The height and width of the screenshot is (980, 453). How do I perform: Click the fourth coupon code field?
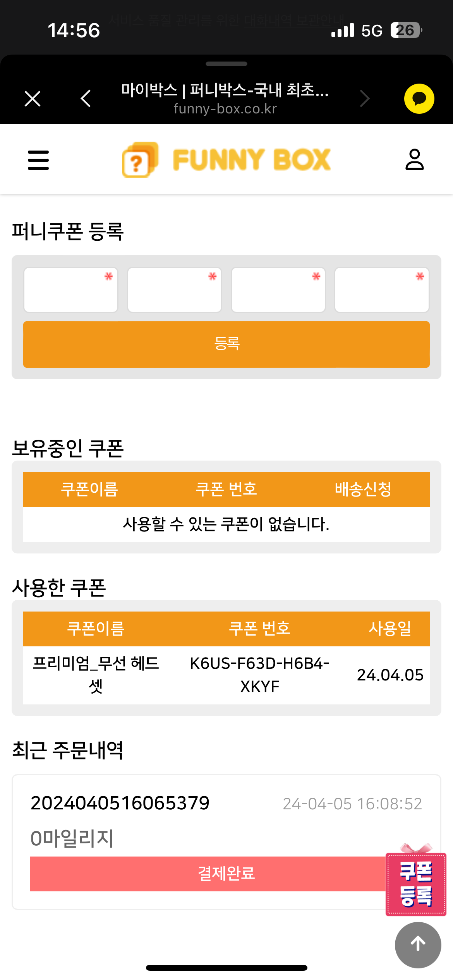tap(382, 290)
